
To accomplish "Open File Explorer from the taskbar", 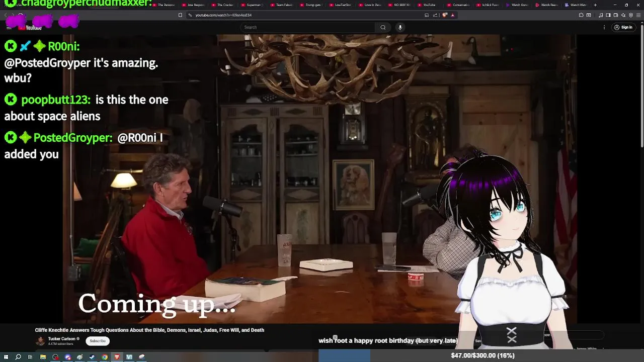I will (43, 357).
